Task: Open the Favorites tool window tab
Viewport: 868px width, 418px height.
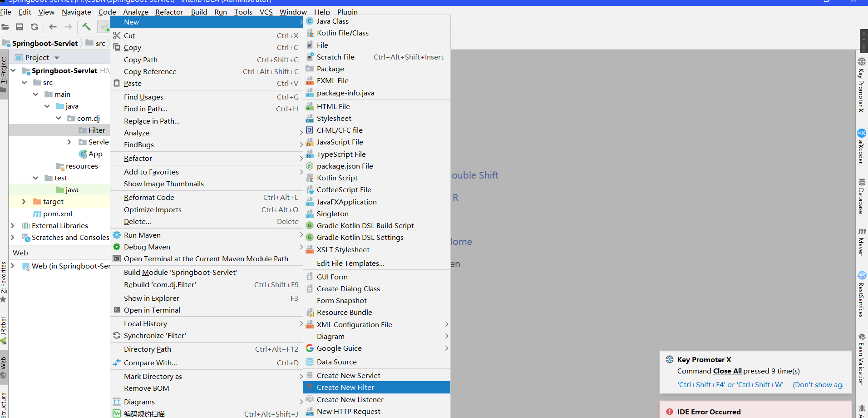Action: 4,282
